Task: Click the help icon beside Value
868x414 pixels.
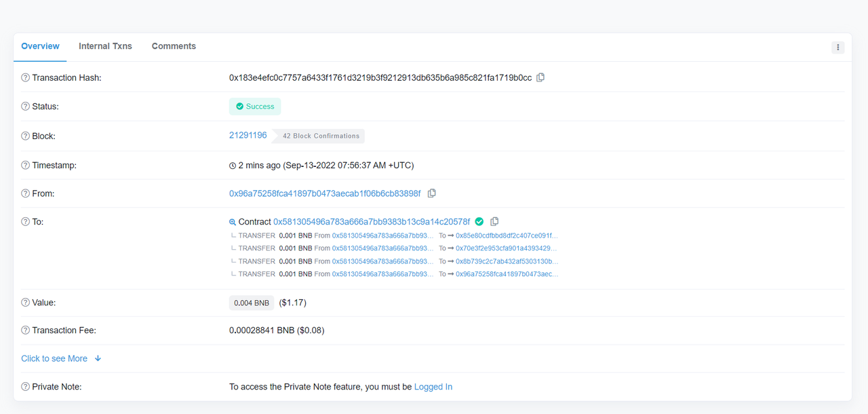Action: click(x=26, y=303)
